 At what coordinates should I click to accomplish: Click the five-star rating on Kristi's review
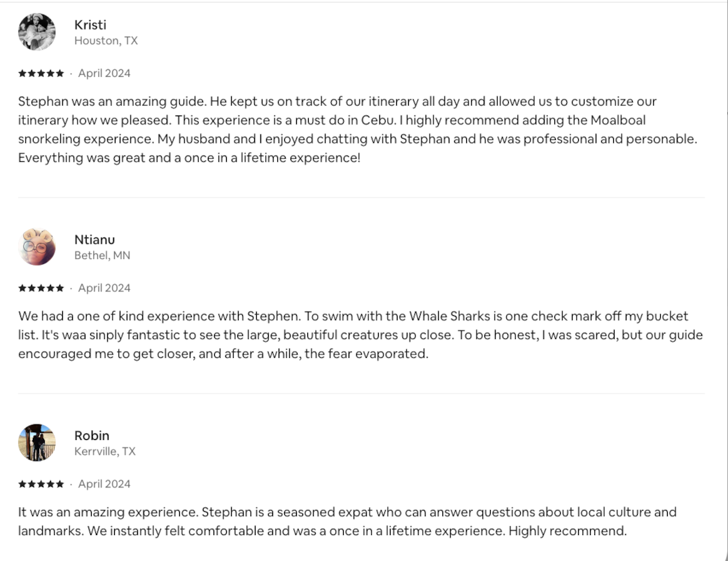tap(41, 74)
